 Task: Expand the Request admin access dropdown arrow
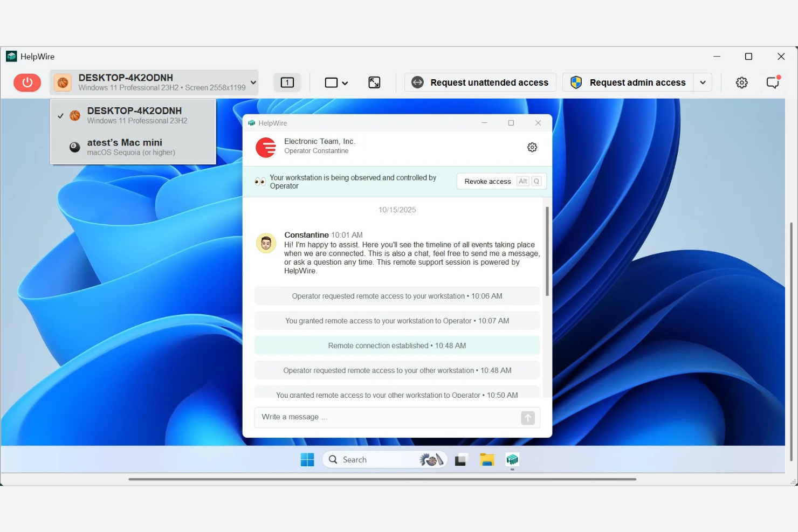[x=703, y=82]
